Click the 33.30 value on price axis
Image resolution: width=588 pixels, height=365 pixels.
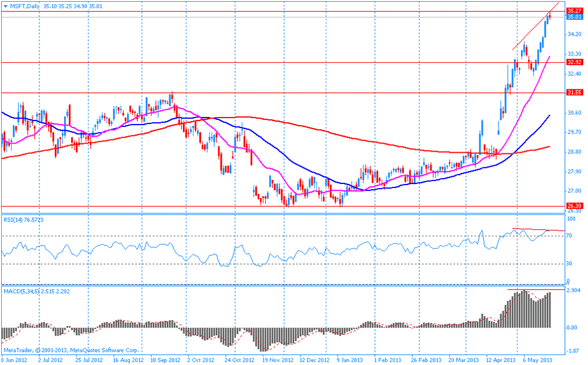pos(574,54)
